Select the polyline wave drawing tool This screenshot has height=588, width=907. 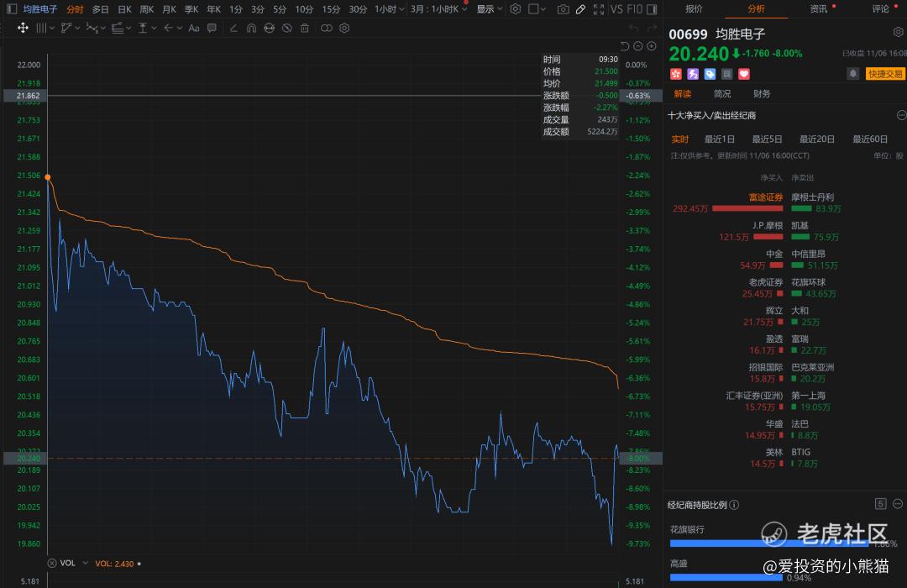92,28
